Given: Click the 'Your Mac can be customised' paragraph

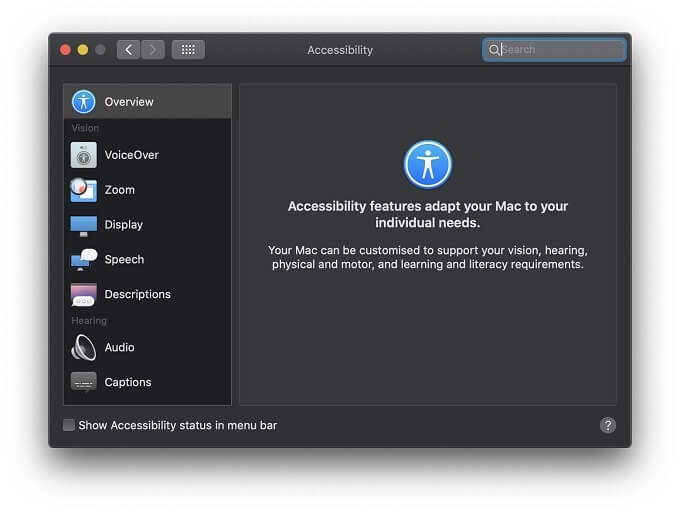Looking at the screenshot, I should click(428, 257).
